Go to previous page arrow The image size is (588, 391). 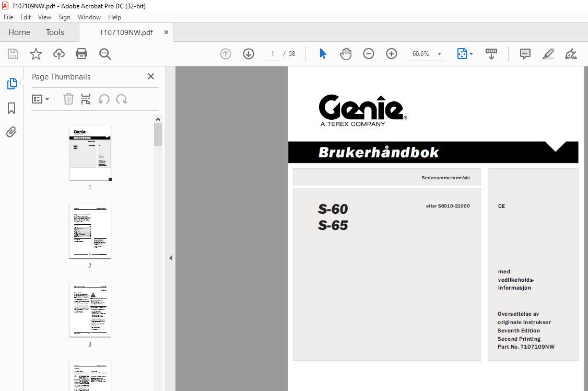coord(226,54)
